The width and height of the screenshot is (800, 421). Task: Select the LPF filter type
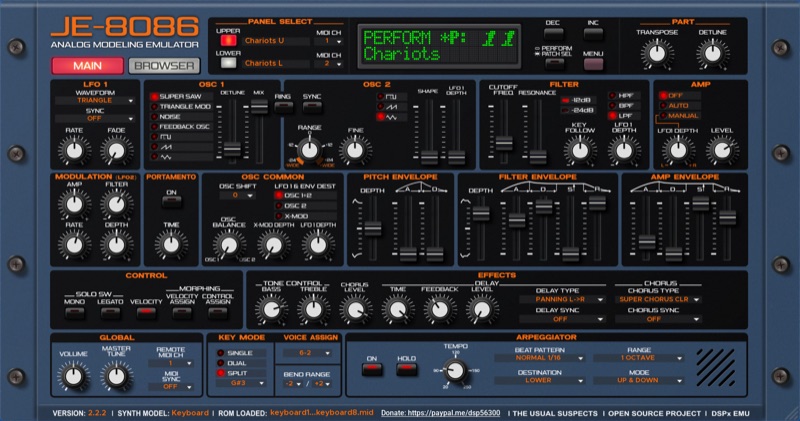623,116
